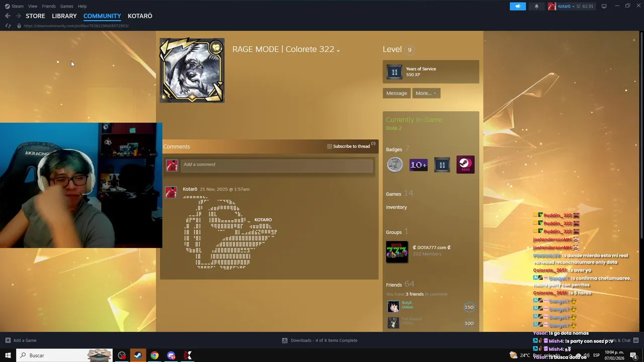Image resolution: width=644 pixels, height=362 pixels.
Task: Open the Groups link
Action: (x=394, y=232)
